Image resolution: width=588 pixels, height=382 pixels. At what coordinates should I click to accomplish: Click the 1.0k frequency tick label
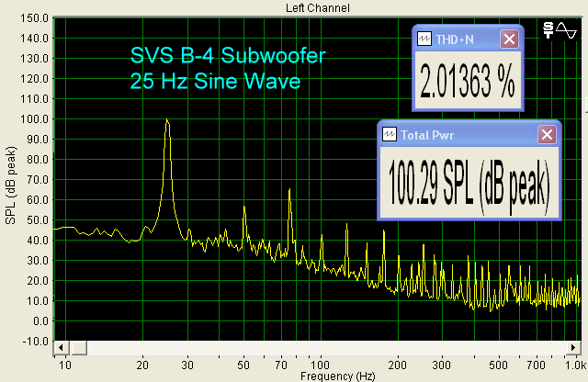pyautogui.click(x=575, y=365)
